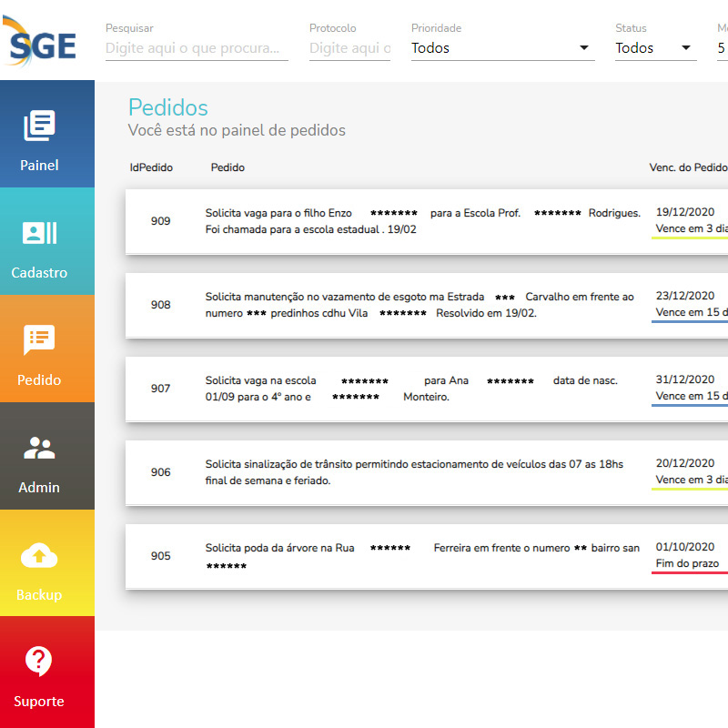The height and width of the screenshot is (728, 728).
Task: Open the Painel documents icon
Action: (x=39, y=126)
